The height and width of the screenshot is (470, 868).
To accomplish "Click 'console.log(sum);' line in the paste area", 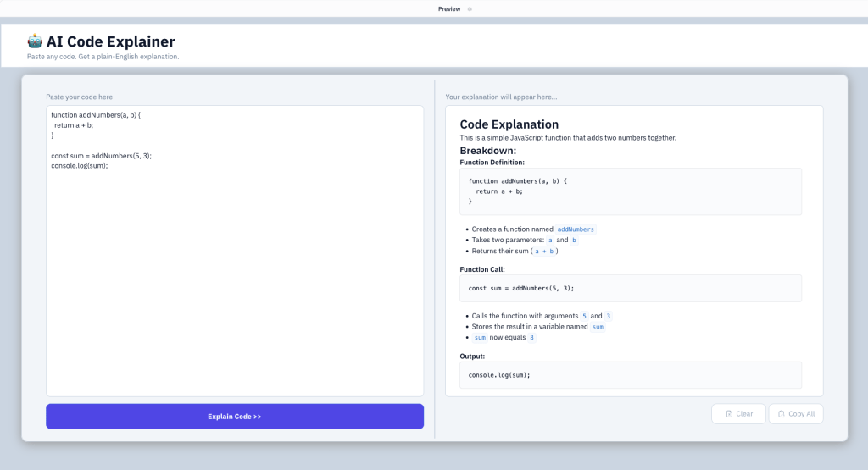I will pyautogui.click(x=79, y=166).
